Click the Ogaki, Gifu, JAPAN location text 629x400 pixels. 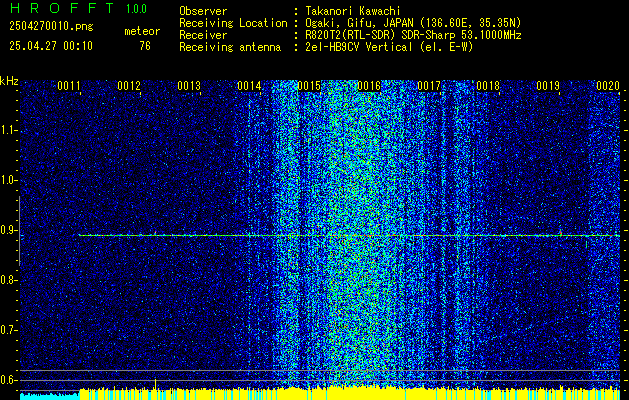tap(413, 23)
